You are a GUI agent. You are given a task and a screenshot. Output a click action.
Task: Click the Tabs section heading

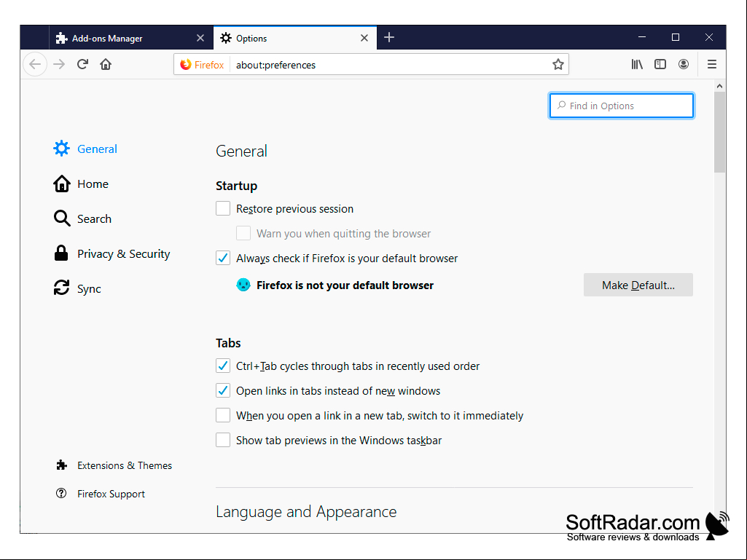click(228, 343)
